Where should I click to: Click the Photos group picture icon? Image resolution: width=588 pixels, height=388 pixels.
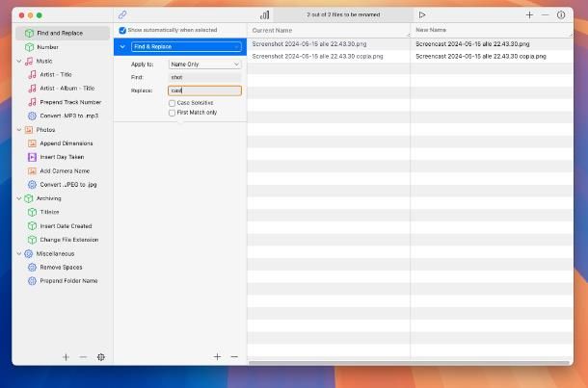point(29,130)
